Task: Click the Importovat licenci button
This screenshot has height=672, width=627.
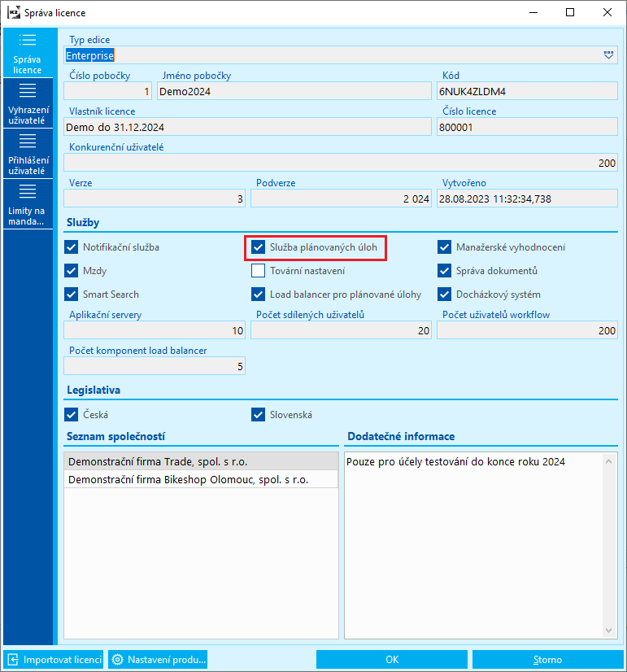Action: 54,660
